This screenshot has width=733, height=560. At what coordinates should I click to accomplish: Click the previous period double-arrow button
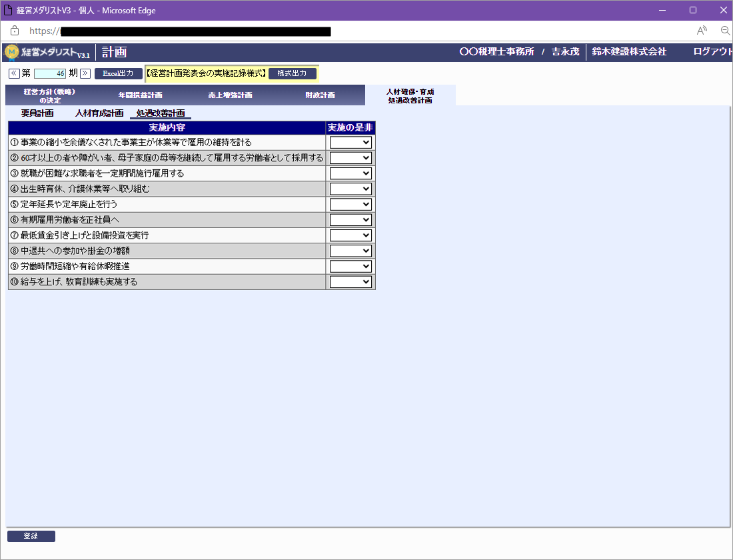point(14,73)
